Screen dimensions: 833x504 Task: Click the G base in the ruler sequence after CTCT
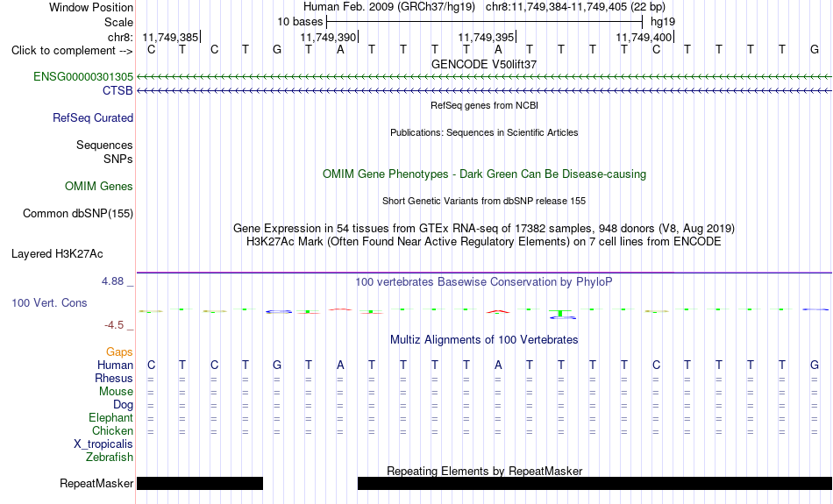277,50
